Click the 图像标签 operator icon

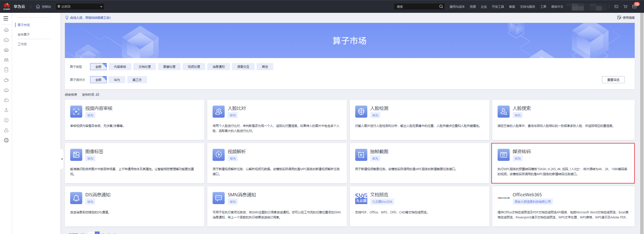click(76, 155)
